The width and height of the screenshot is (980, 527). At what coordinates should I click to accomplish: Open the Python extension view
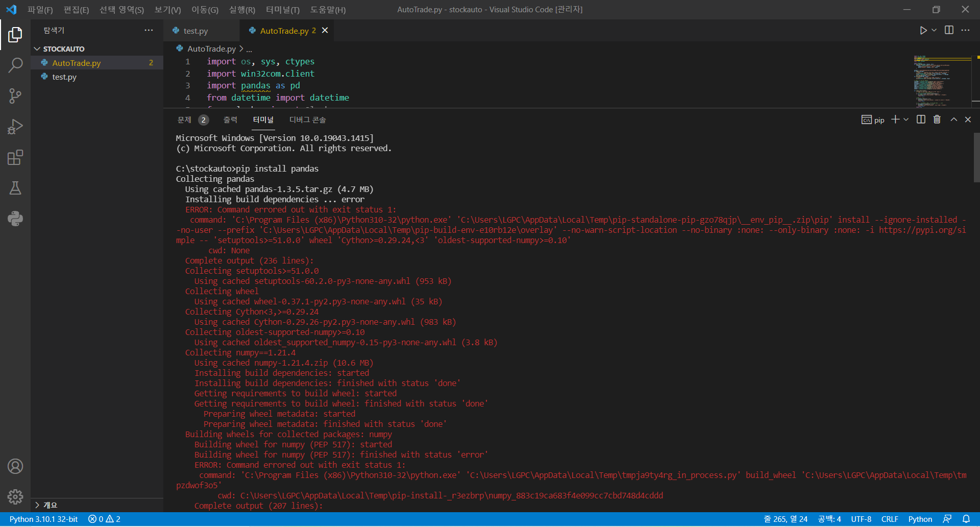coord(15,219)
